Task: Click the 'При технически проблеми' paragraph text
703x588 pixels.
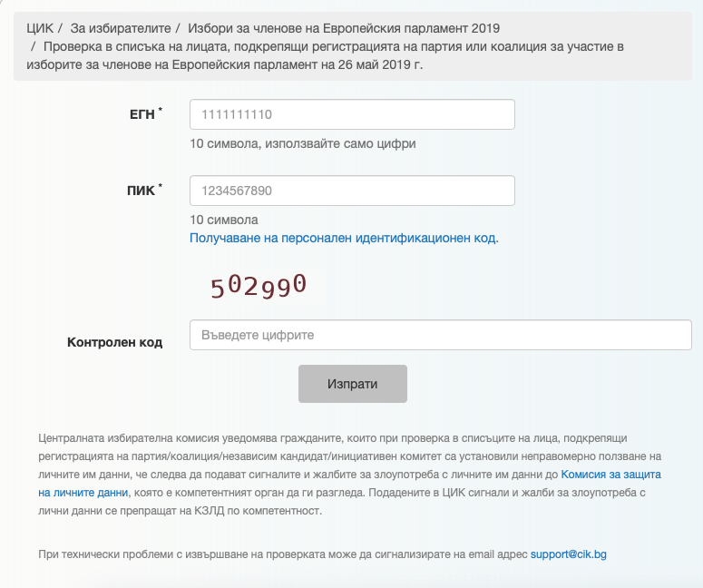Action: click(322, 554)
